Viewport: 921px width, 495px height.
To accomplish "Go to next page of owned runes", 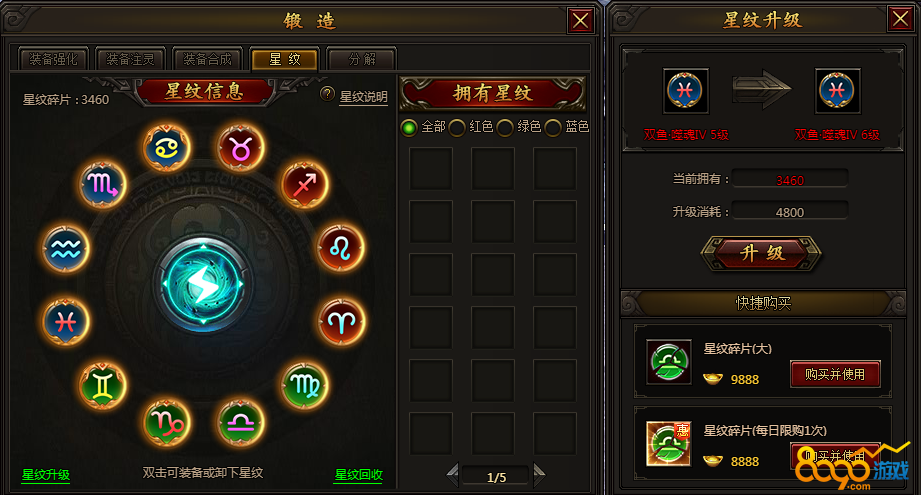I will pos(539,474).
